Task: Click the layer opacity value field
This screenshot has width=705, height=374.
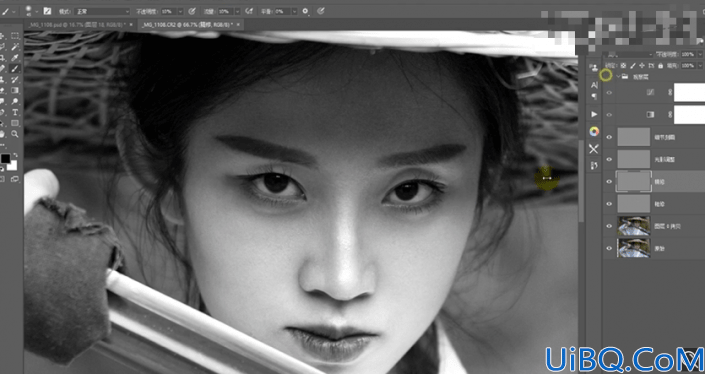Action: click(688, 54)
